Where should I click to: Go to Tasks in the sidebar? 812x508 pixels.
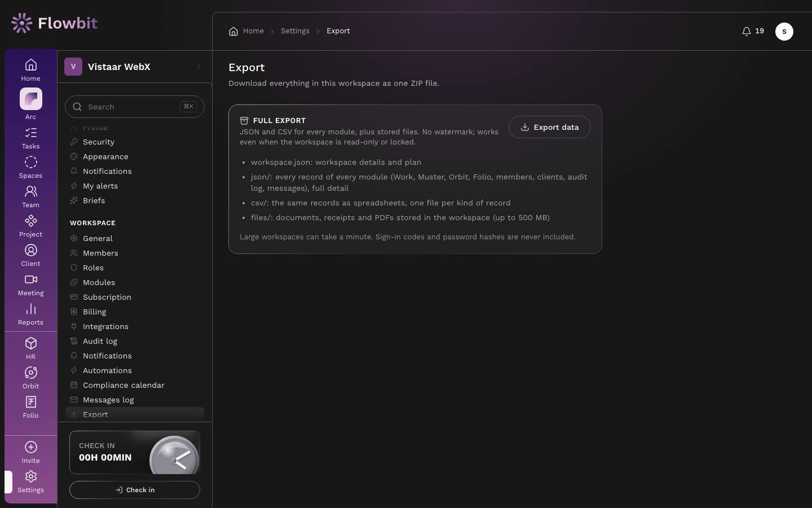click(30, 138)
